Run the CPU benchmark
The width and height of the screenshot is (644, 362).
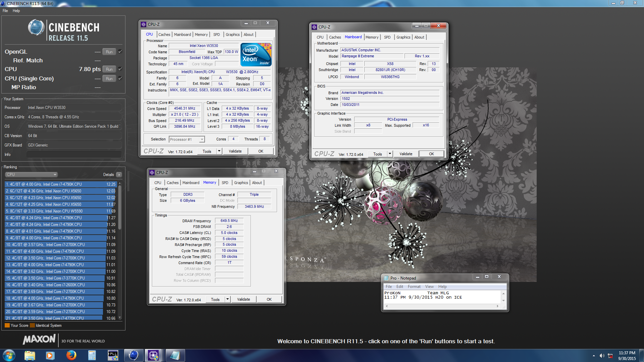click(109, 69)
